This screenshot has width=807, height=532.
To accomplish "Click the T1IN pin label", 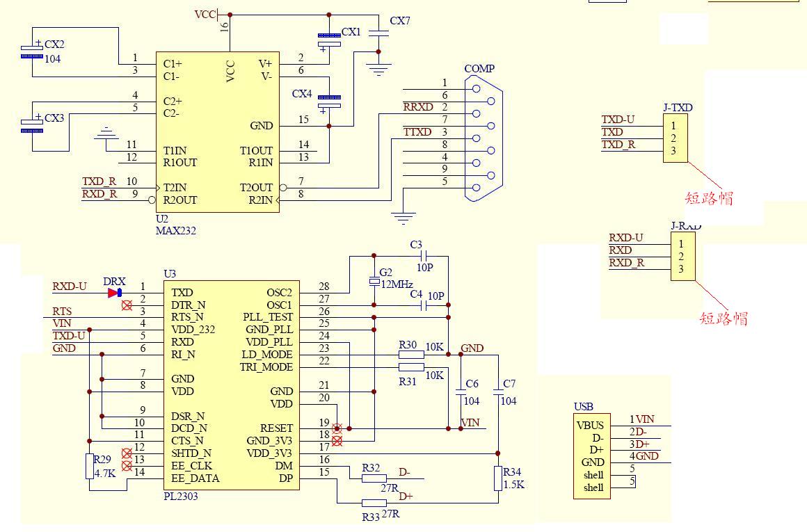I will coord(175,151).
